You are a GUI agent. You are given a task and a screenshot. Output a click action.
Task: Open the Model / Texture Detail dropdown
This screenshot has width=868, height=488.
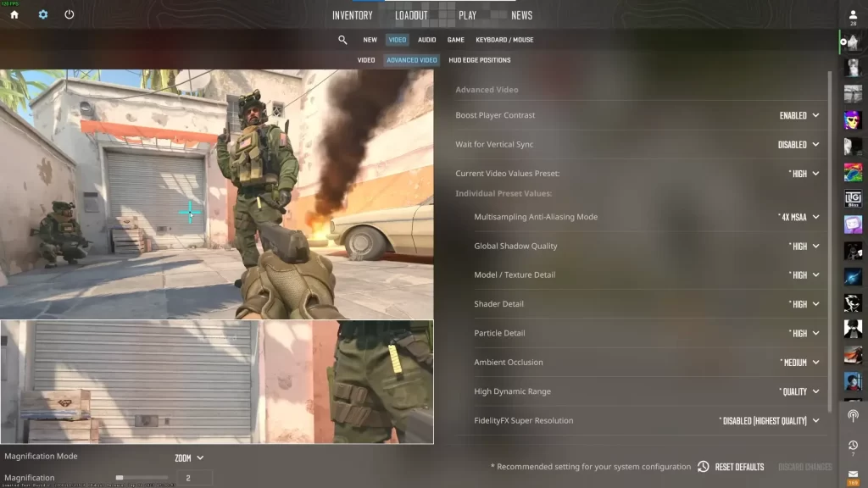(x=804, y=275)
